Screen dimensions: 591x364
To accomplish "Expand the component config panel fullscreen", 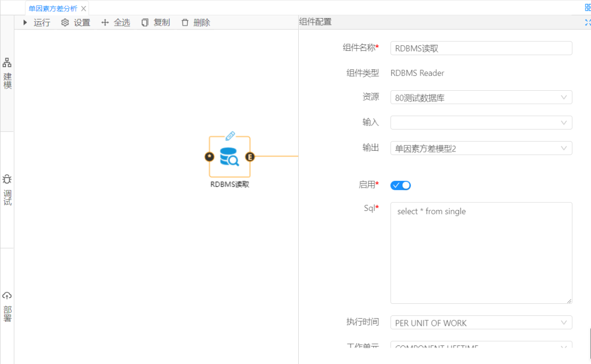I will click(588, 22).
